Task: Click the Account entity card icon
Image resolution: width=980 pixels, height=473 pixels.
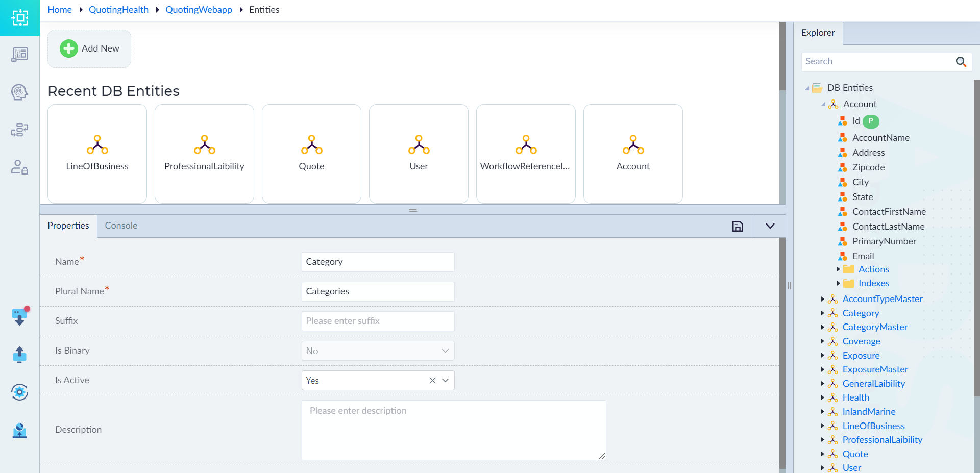Action: point(633,144)
